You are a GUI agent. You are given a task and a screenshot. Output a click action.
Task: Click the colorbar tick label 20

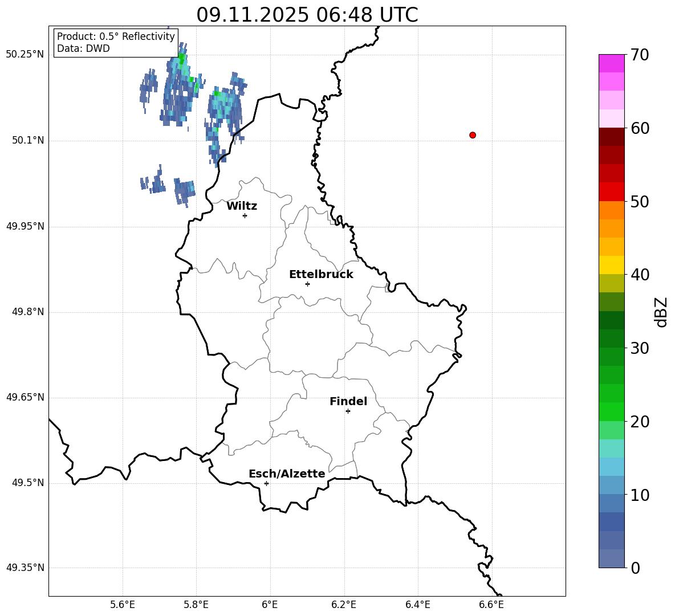(x=640, y=422)
